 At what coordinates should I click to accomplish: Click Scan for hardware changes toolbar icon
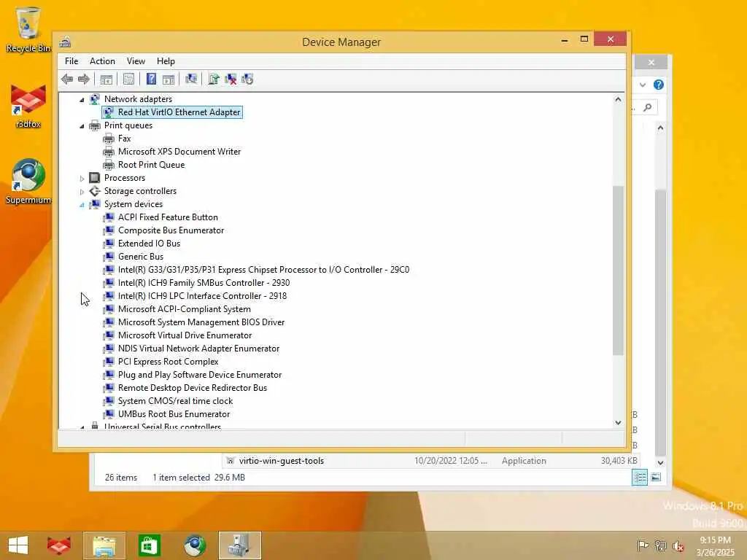192,79
